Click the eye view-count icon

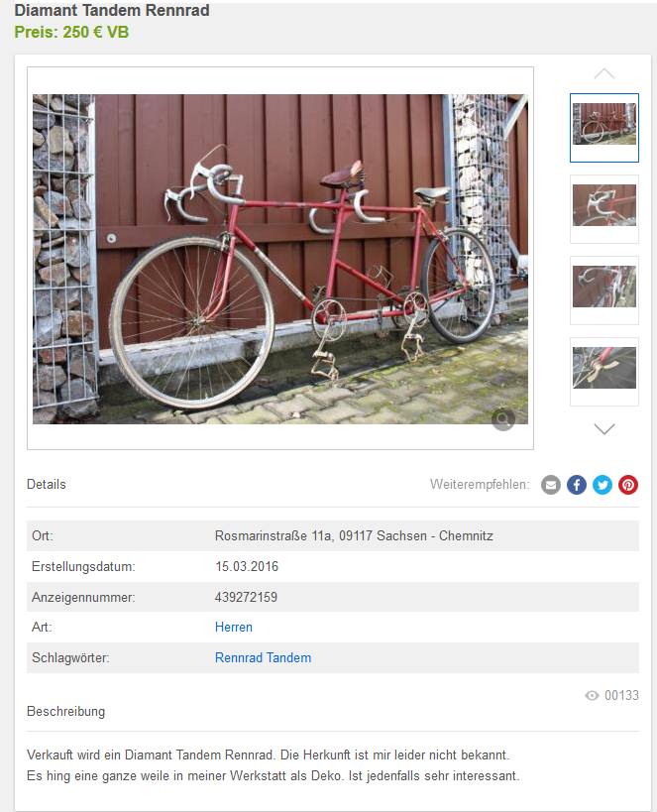tap(592, 695)
